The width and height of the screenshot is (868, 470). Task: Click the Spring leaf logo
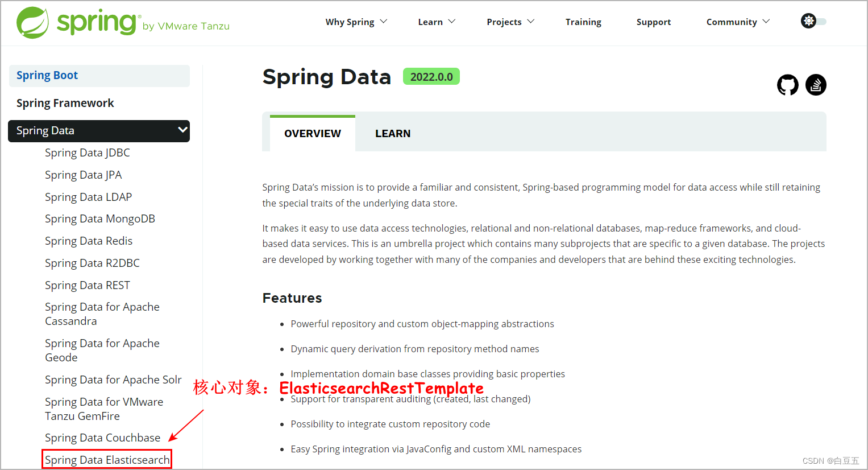point(32,23)
